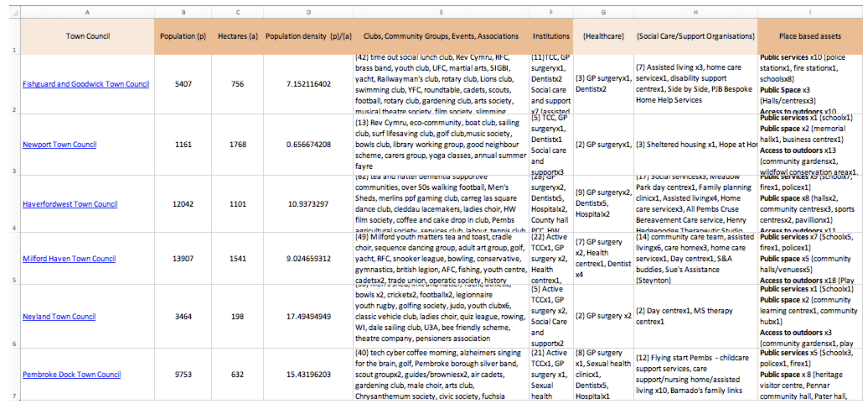The height and width of the screenshot is (401, 868).
Task: Open Newport Town Council link
Action: coord(60,145)
